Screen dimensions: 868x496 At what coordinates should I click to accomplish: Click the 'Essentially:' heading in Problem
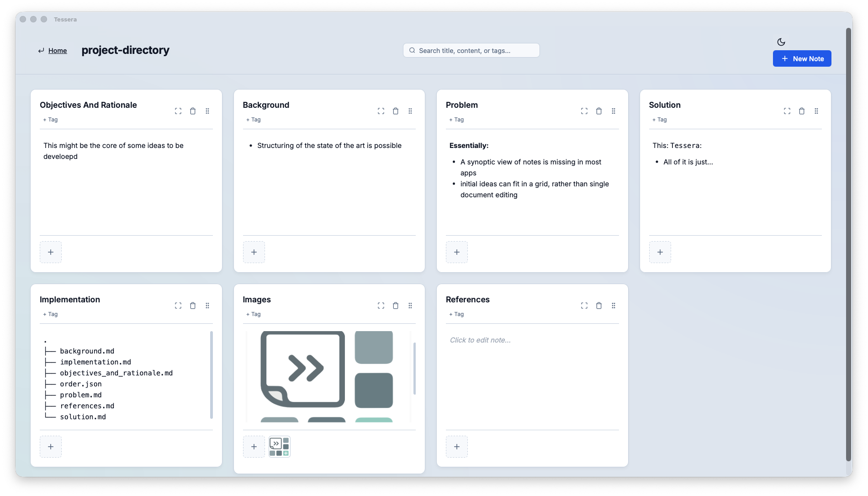point(469,145)
